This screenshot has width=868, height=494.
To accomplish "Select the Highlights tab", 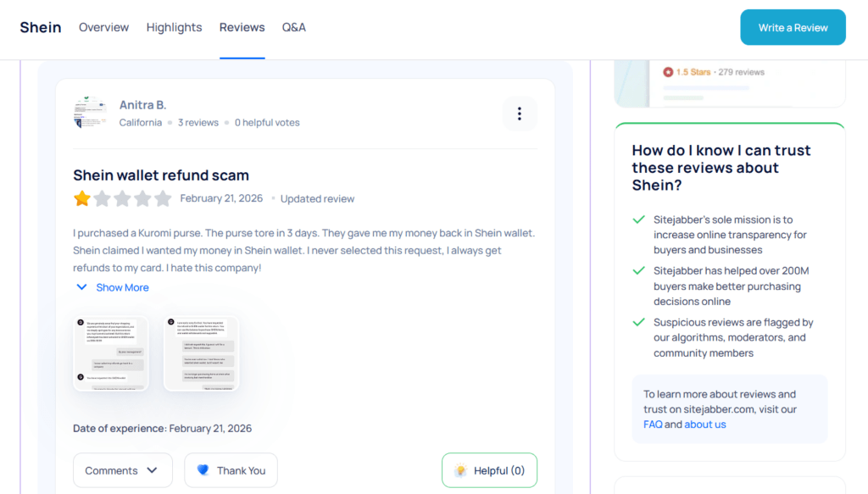I will 174,27.
